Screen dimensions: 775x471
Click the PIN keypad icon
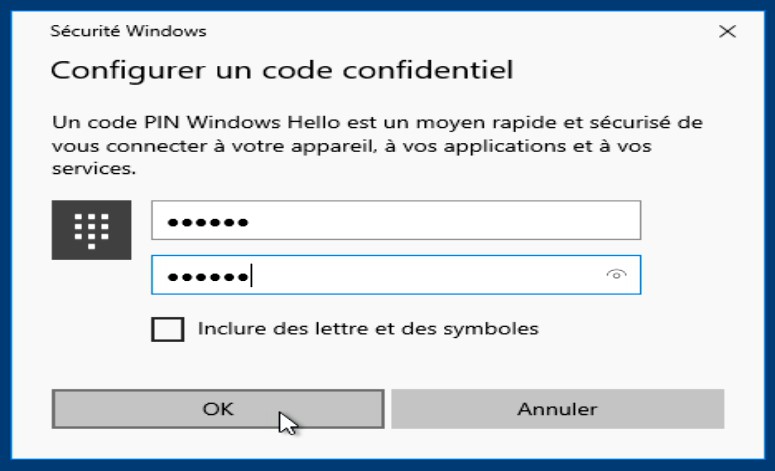pos(91,230)
